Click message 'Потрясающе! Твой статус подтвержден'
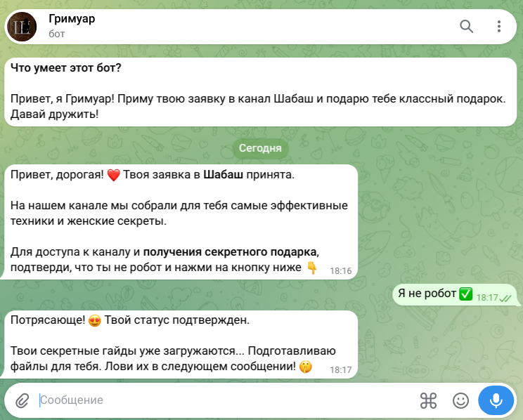523x420 pixels. point(181,344)
